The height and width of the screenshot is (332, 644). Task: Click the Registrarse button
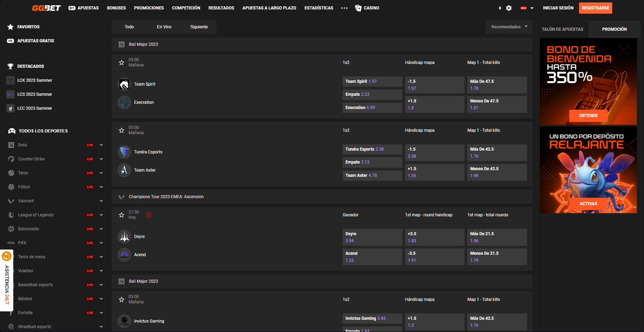[595, 8]
